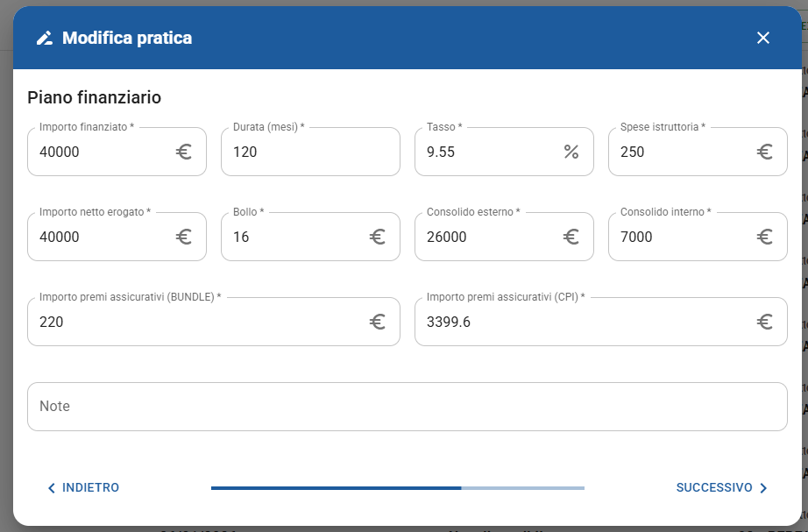Click euro icon in Importo netto erogato field
The image size is (808, 532).
[x=184, y=237]
